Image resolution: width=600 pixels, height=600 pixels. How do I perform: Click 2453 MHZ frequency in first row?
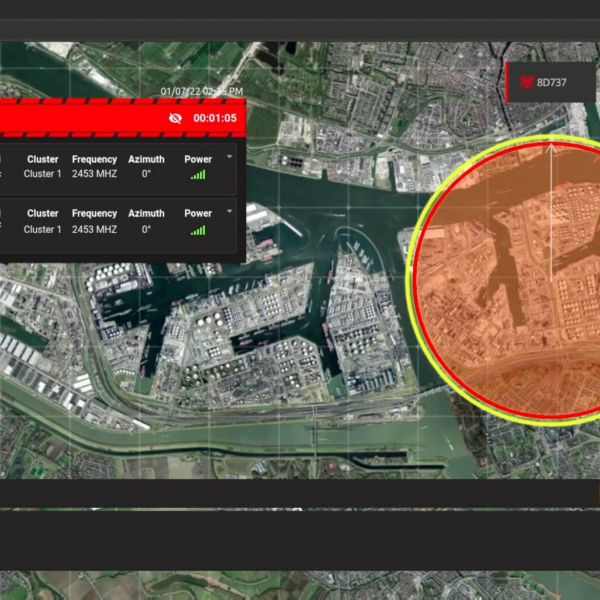click(94, 175)
